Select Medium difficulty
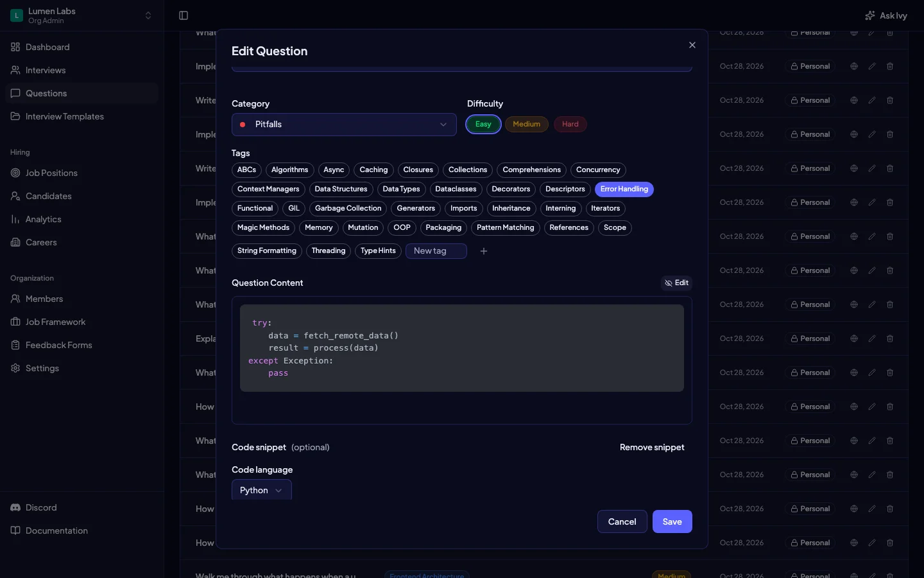 [527, 125]
